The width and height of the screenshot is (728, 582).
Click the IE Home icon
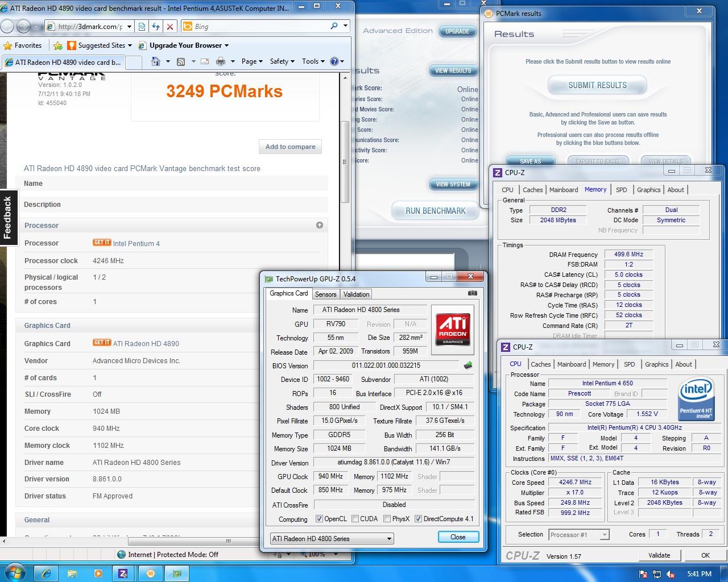coord(156,61)
